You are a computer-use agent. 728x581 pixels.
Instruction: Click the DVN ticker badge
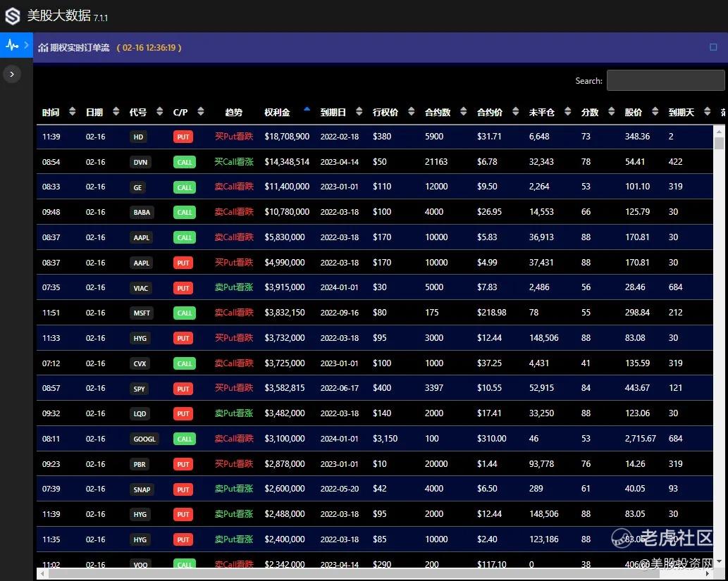pos(140,163)
